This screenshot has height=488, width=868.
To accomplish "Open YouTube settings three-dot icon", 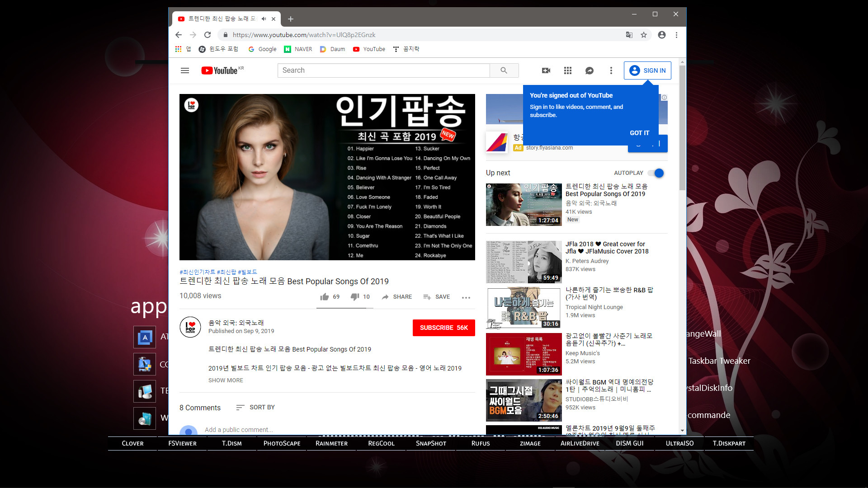I will pyautogui.click(x=611, y=70).
